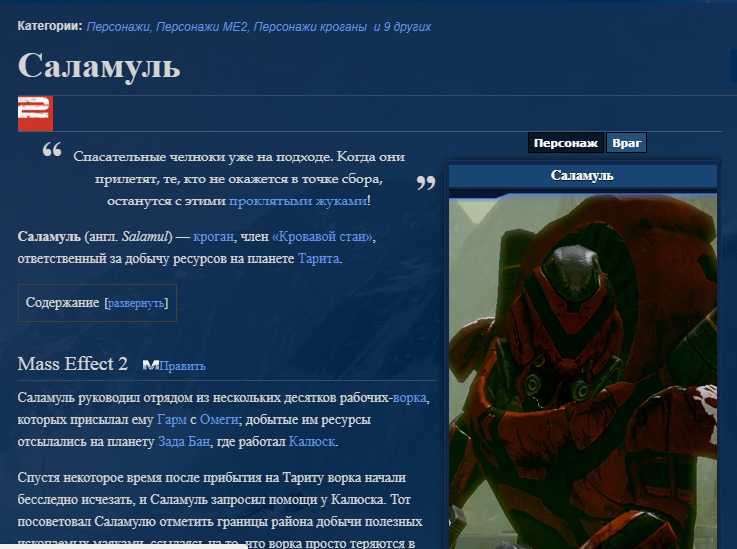
Task: Click the Категории label
Action: (x=50, y=26)
